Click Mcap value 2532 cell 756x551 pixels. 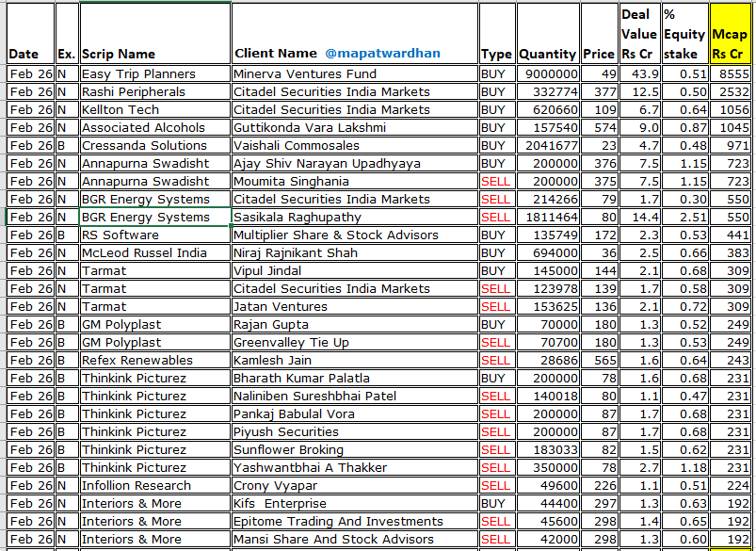point(730,91)
